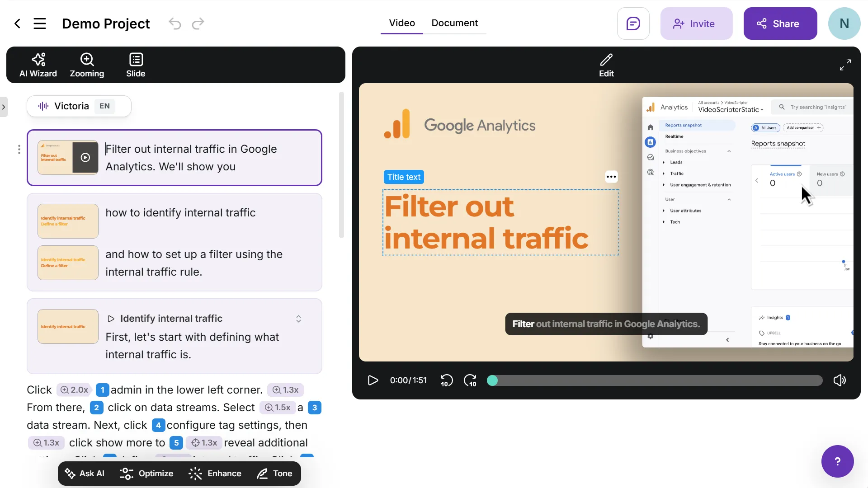Select the 'Filter out internal traffic' title text box
868x488 pixels.
click(500, 222)
